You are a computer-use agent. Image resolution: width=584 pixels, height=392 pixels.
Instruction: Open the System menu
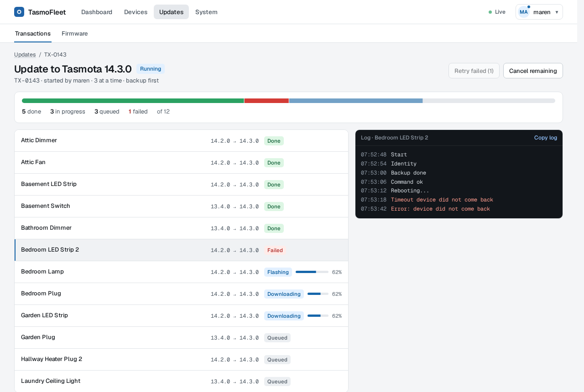tap(206, 12)
